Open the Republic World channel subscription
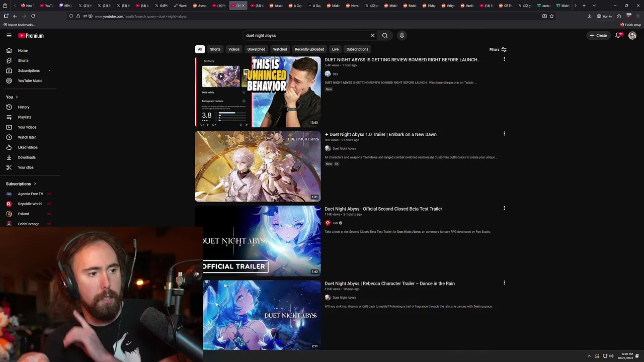The height and width of the screenshot is (362, 644). [30, 204]
